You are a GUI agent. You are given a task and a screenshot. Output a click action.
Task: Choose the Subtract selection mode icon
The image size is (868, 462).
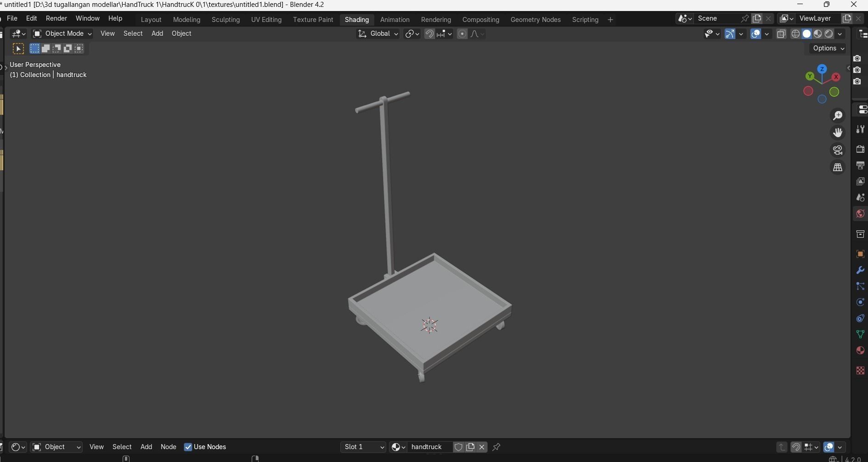[x=56, y=49]
